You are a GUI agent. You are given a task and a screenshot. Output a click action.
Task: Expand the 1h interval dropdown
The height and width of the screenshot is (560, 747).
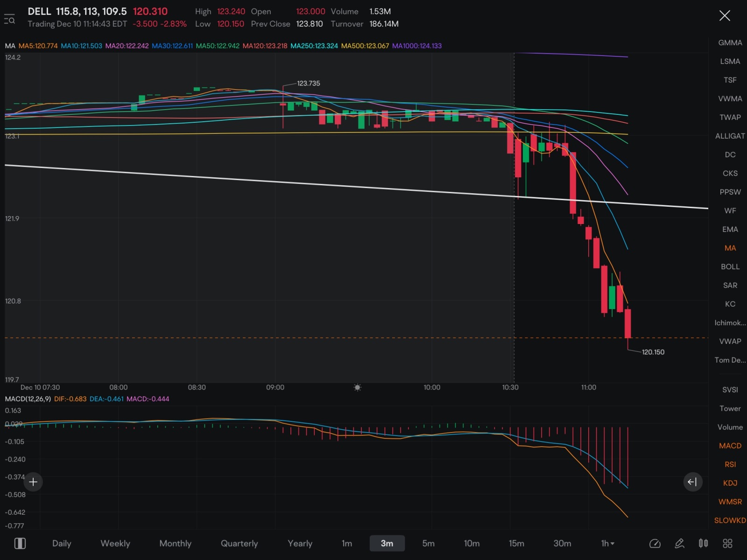[x=607, y=543]
